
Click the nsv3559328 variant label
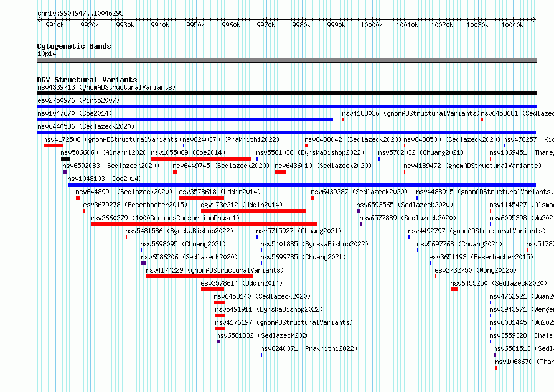pyautogui.click(x=522, y=335)
